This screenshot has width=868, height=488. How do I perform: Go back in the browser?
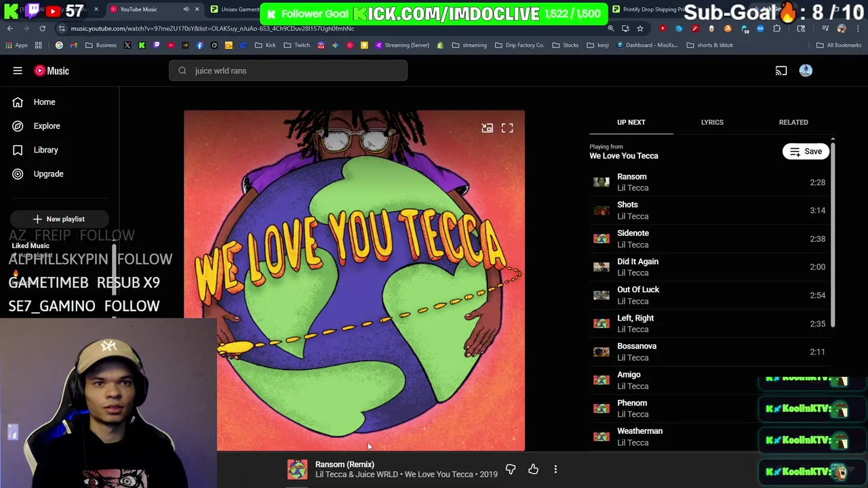coord(10,28)
